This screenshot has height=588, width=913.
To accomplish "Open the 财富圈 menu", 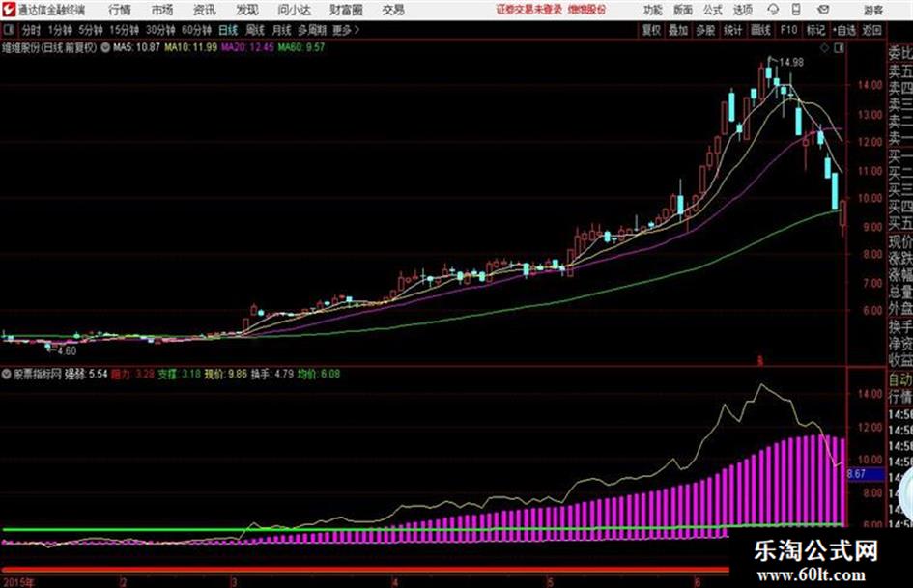I will click(346, 10).
